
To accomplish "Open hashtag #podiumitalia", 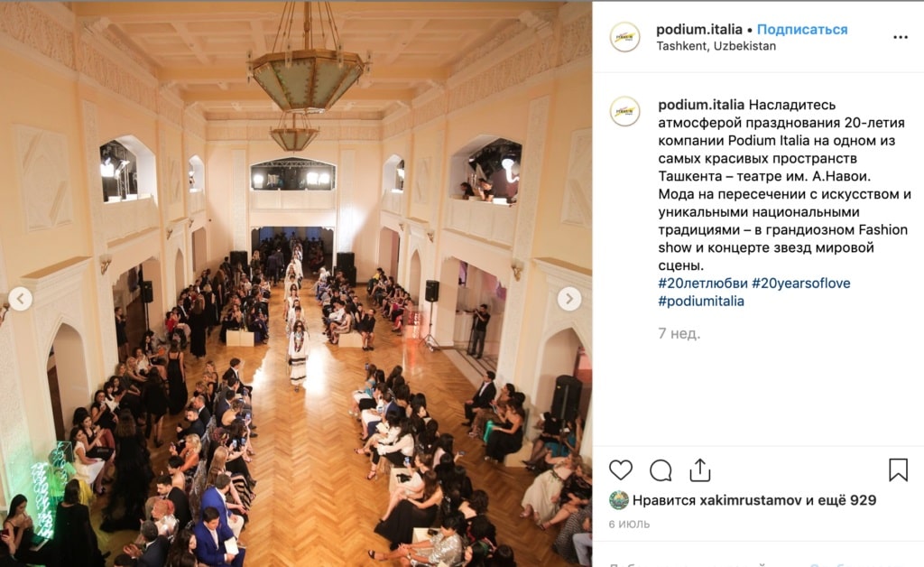I will pyautogui.click(x=700, y=302).
